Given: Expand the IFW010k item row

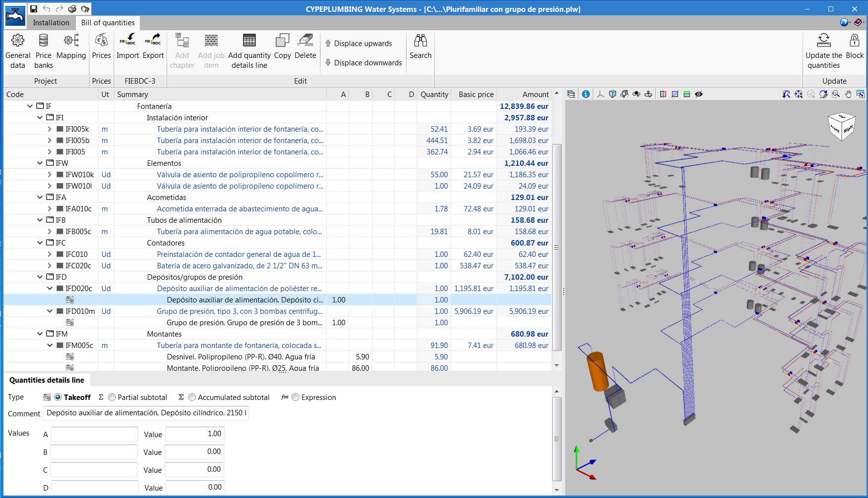Looking at the screenshot, I should pyautogui.click(x=49, y=174).
